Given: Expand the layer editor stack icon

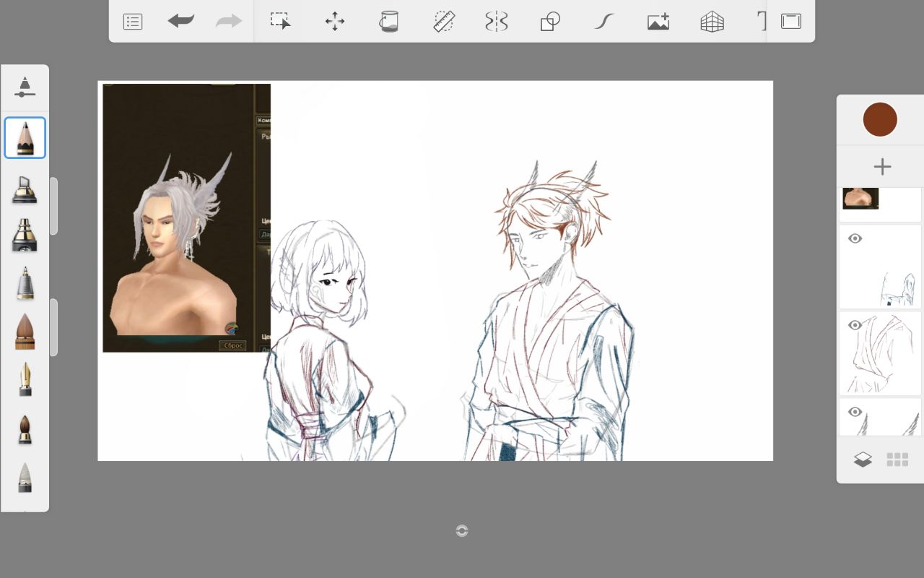Looking at the screenshot, I should (863, 460).
